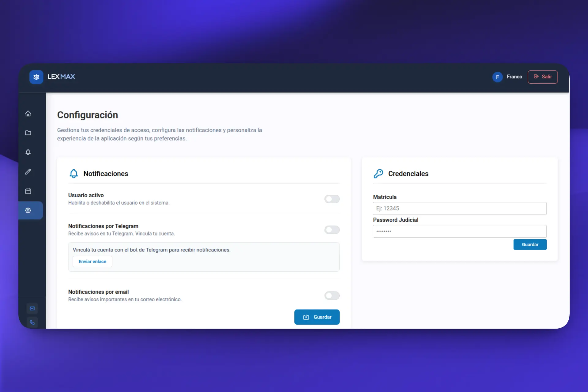
Task: Click the LEXMAX brand name
Action: click(x=61, y=77)
